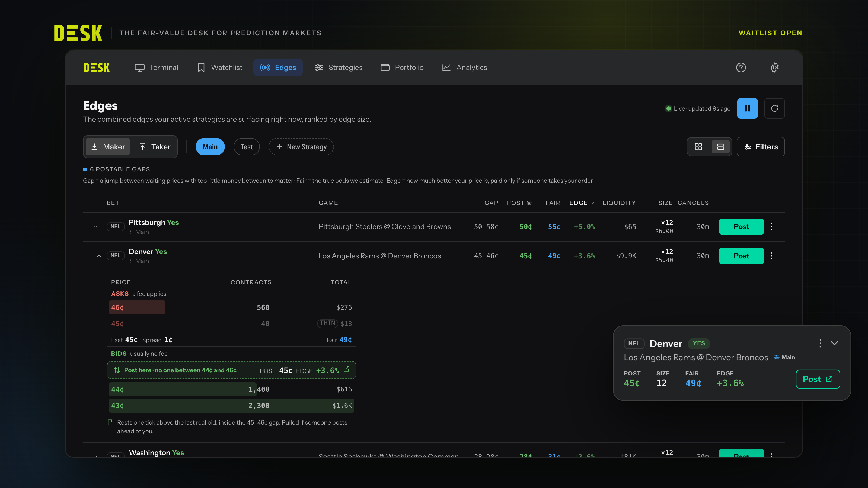Open Strategies tab
The width and height of the screenshot is (868, 488).
[338, 68]
